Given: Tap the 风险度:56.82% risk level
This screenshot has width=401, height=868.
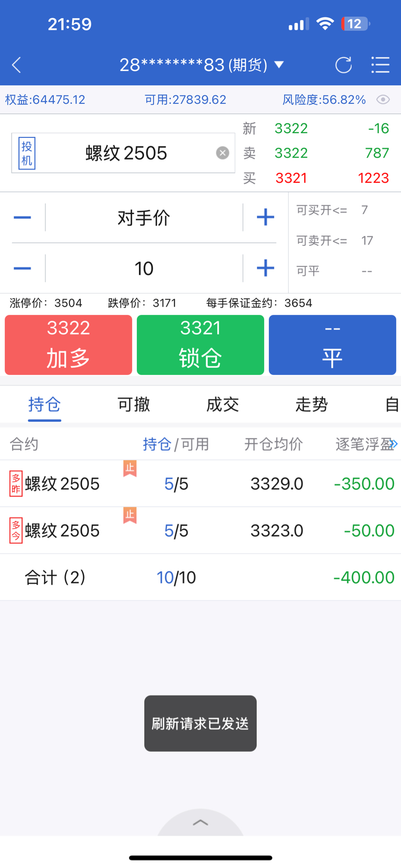Looking at the screenshot, I should pos(324,100).
